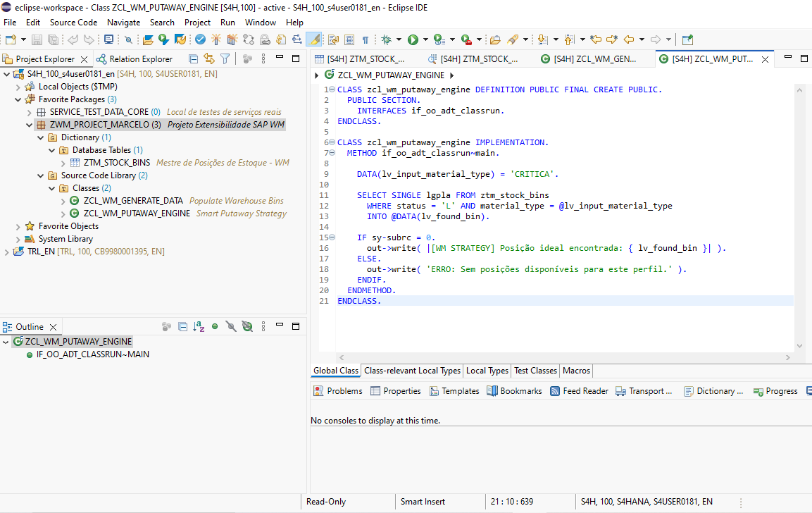Viewport: 812px width, 513px height.
Task: Start the debugger using the bug icon
Action: point(387,39)
